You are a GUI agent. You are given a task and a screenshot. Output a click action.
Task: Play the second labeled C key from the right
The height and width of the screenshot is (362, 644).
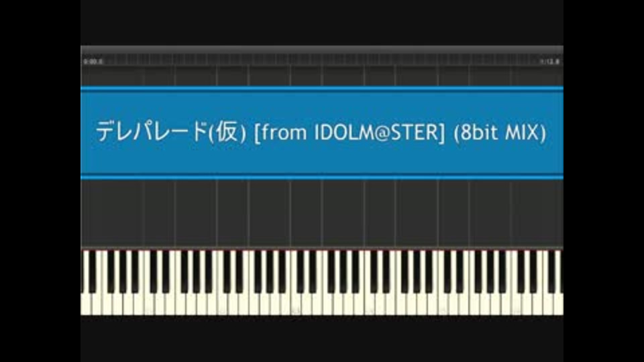pos(443,304)
